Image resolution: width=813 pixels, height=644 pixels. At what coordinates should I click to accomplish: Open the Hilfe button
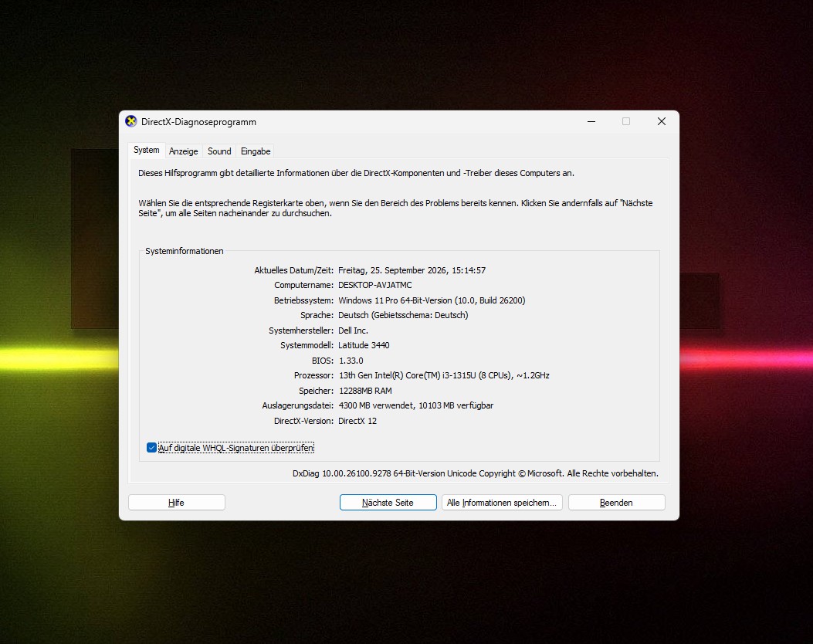pos(176,503)
